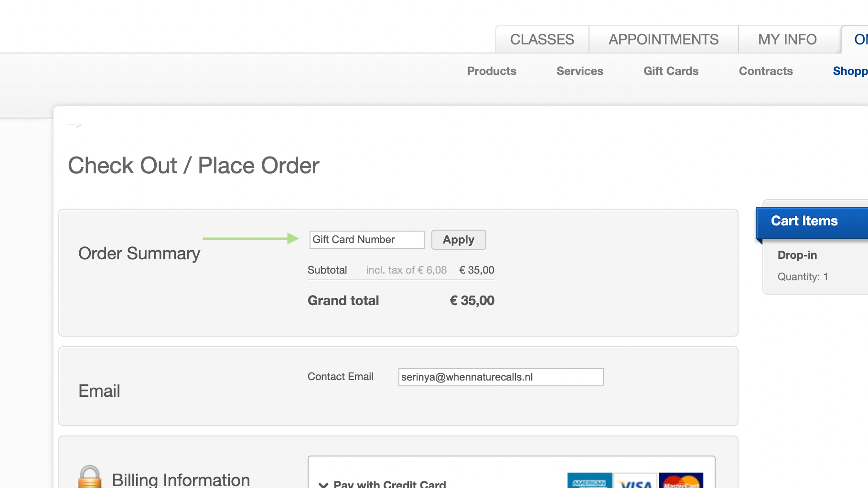Select the blue Shopping Cart link
This screenshot has height=488, width=868.
click(849, 71)
